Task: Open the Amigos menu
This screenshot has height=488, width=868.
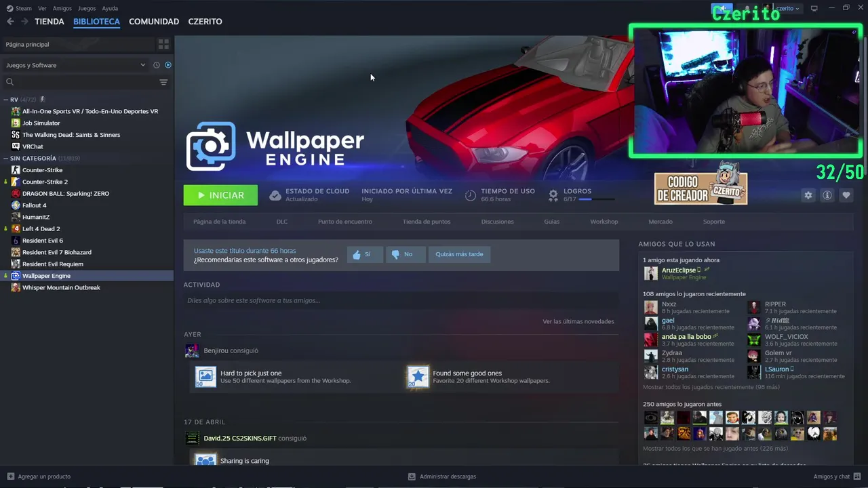Action: [62, 8]
